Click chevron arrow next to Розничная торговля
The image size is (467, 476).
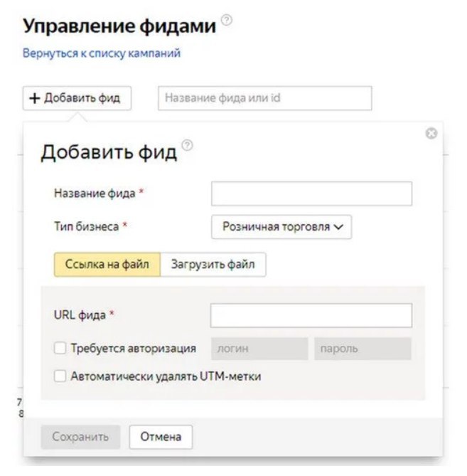click(x=338, y=227)
